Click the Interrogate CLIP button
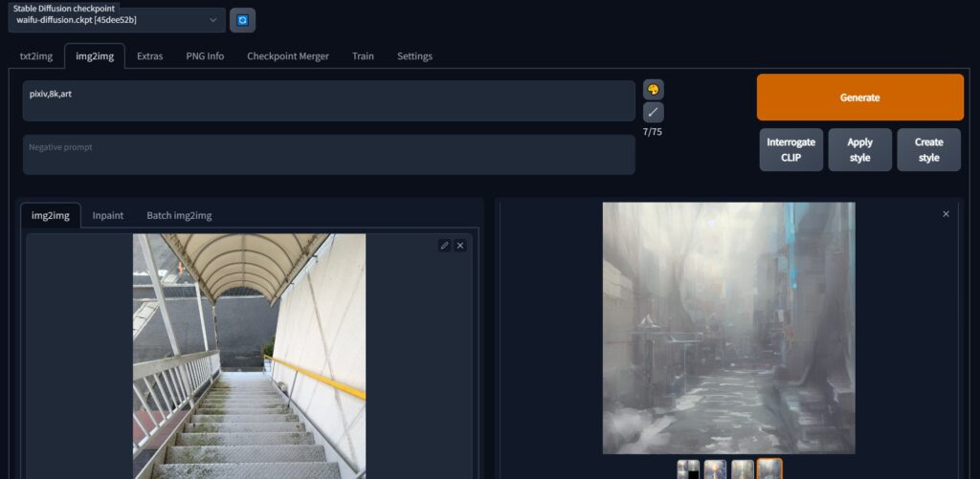Image resolution: width=980 pixels, height=479 pixels. pyautogui.click(x=791, y=150)
